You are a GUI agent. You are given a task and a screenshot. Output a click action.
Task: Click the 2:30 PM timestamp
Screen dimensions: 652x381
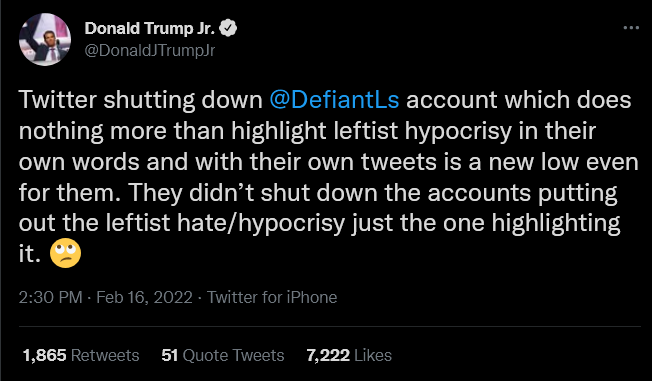(51, 297)
